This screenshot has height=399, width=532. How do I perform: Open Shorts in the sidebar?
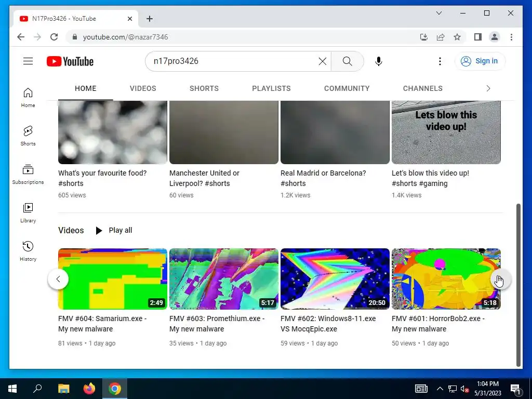(28, 136)
